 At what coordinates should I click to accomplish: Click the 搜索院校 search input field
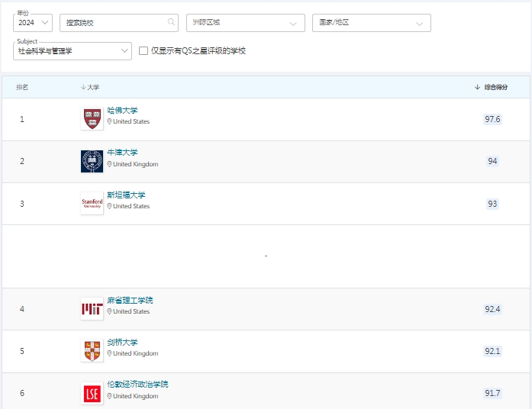119,23
